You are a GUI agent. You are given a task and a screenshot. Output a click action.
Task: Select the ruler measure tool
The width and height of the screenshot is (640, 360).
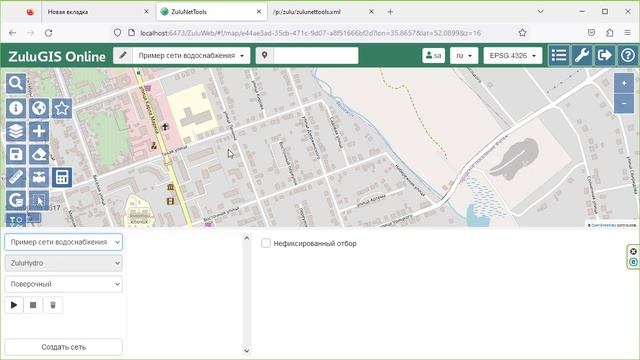tap(16, 177)
